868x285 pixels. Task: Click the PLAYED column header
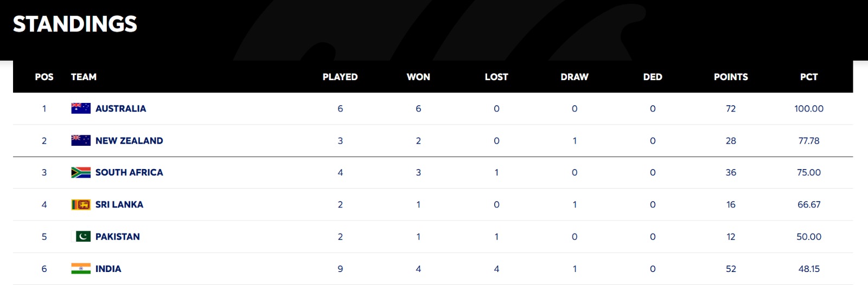click(340, 77)
